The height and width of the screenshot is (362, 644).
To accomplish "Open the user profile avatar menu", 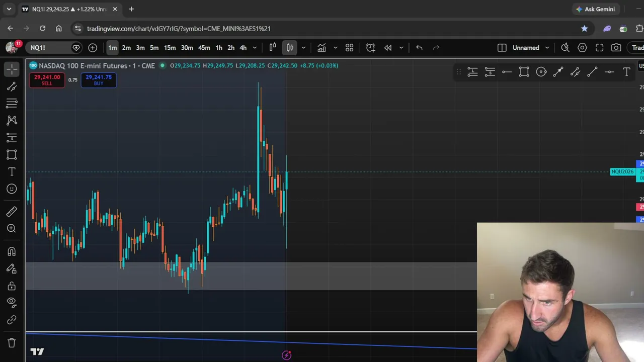I will (x=11, y=48).
